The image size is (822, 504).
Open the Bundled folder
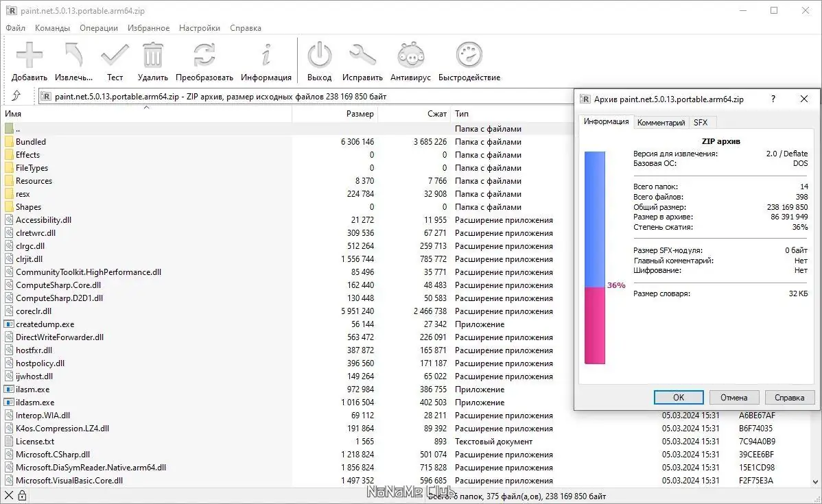click(x=31, y=141)
